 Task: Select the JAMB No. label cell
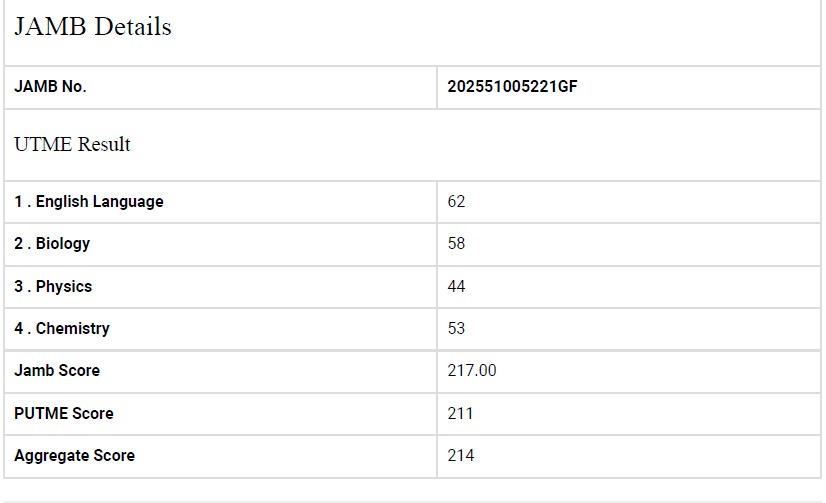[x=50, y=87]
